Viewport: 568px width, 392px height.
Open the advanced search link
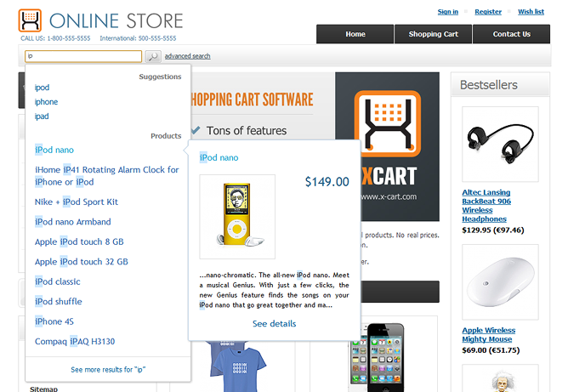click(187, 56)
